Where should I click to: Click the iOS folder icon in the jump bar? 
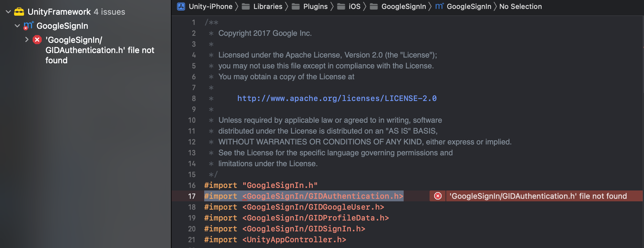click(x=341, y=6)
